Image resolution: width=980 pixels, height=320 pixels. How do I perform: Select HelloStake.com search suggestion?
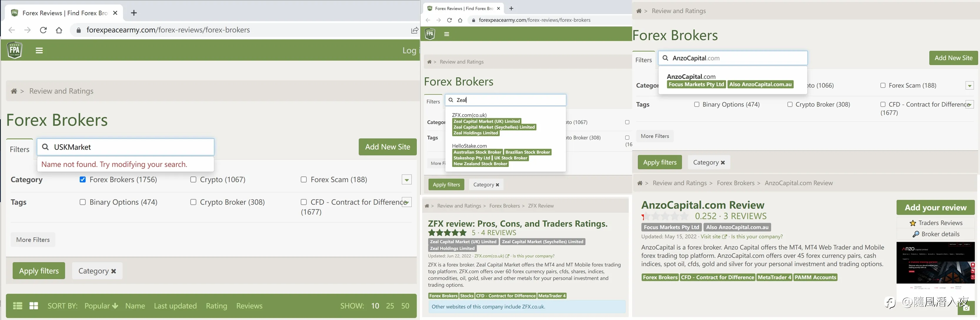click(469, 146)
